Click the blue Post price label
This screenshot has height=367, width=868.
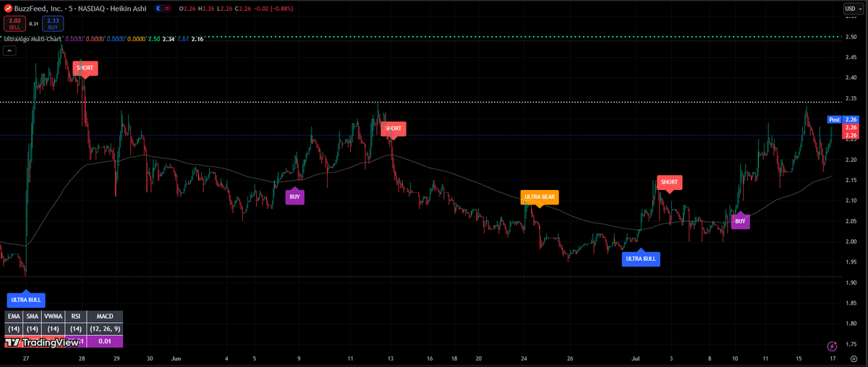(x=834, y=119)
